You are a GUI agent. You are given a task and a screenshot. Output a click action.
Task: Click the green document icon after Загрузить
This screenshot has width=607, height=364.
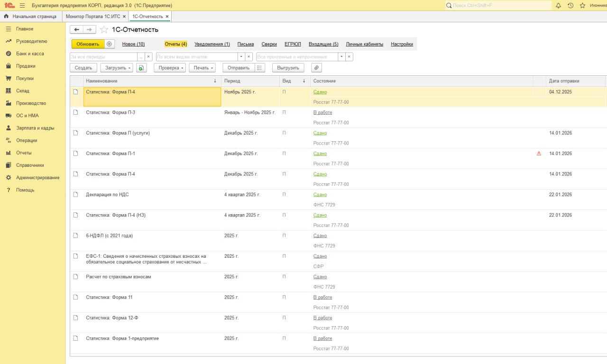141,68
